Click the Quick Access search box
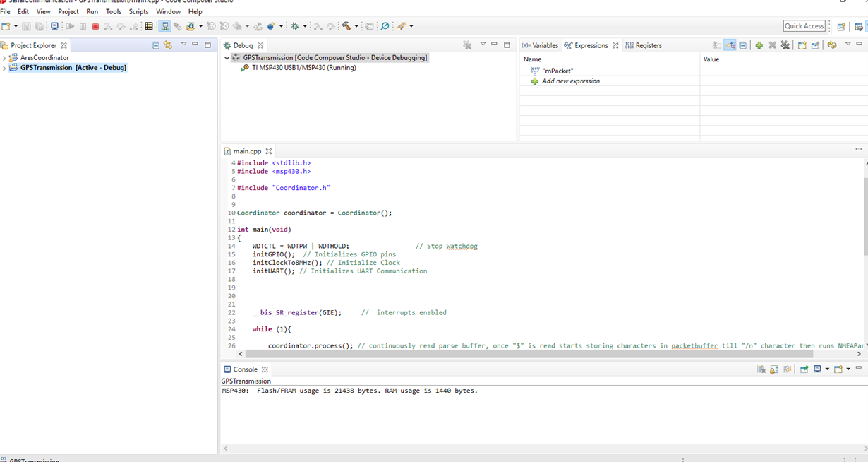868x462 pixels. pyautogui.click(x=804, y=26)
